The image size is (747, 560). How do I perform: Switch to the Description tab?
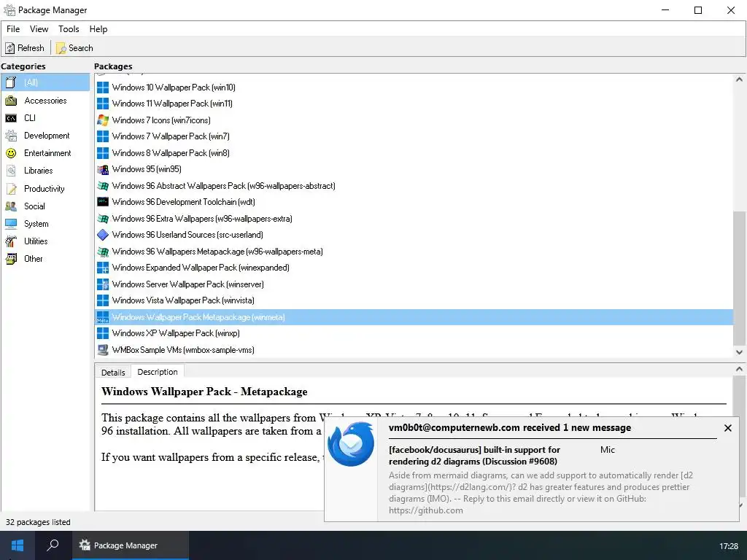(x=158, y=372)
